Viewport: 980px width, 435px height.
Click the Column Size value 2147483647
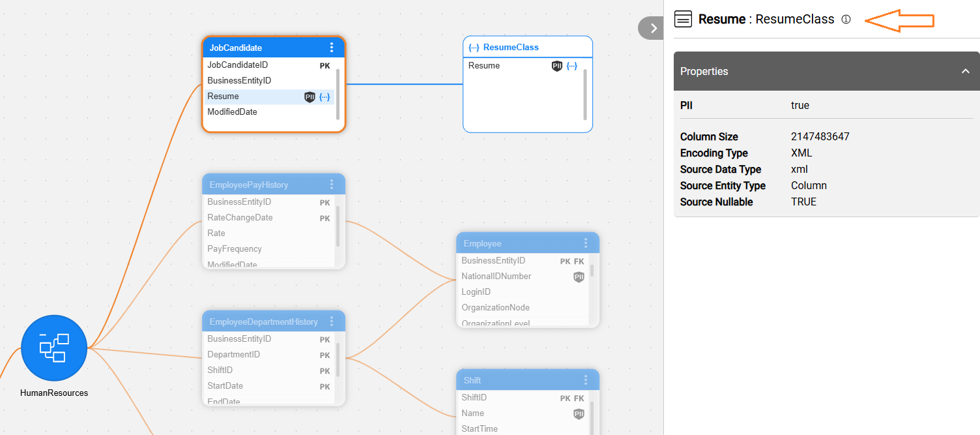click(x=820, y=137)
